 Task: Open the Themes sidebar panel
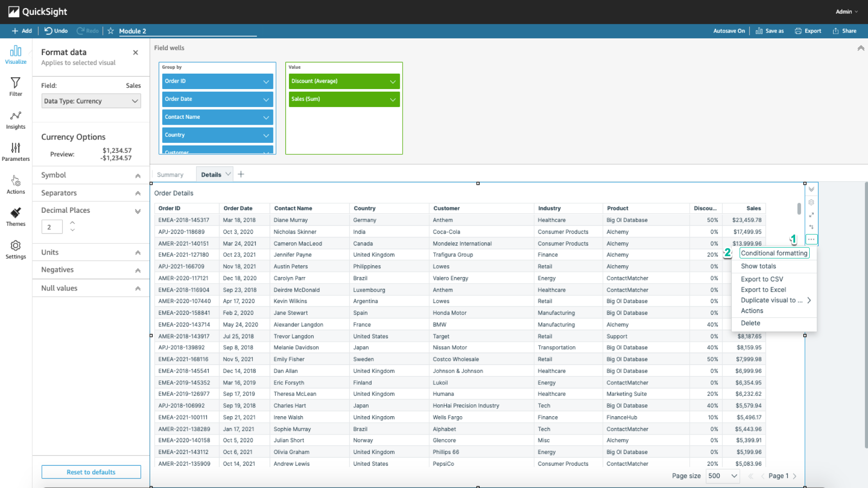(x=15, y=217)
